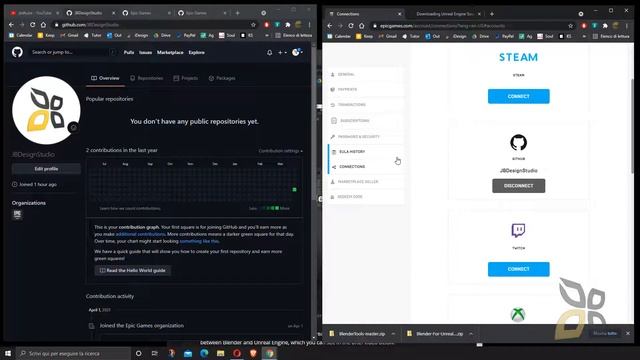Image resolution: width=640 pixels, height=360 pixels.
Task: Click Read the Hello World guide button
Action: pyautogui.click(x=133, y=270)
